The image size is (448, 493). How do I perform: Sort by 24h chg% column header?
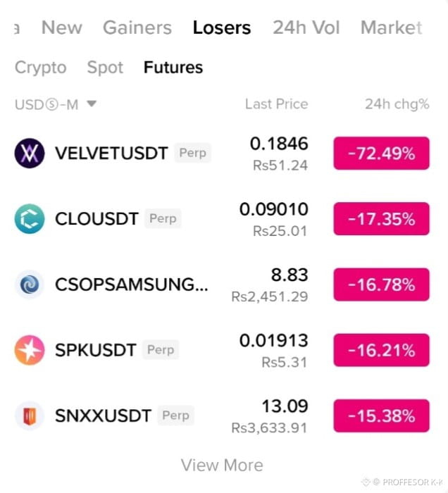[x=397, y=104]
